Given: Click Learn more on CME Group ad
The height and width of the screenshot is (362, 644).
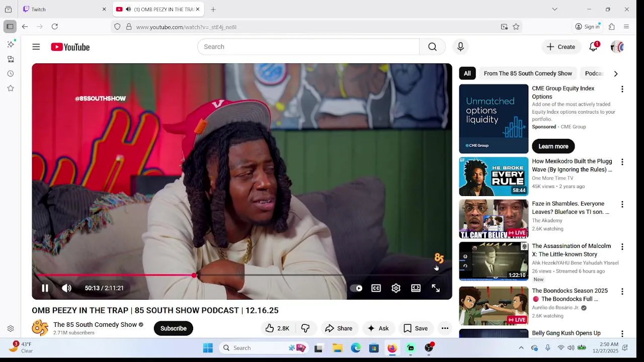Looking at the screenshot, I should [553, 146].
